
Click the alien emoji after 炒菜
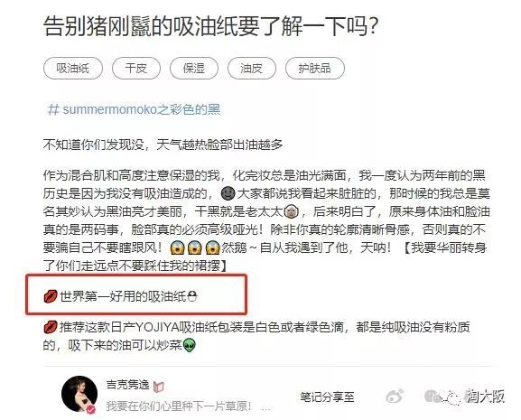coord(190,345)
